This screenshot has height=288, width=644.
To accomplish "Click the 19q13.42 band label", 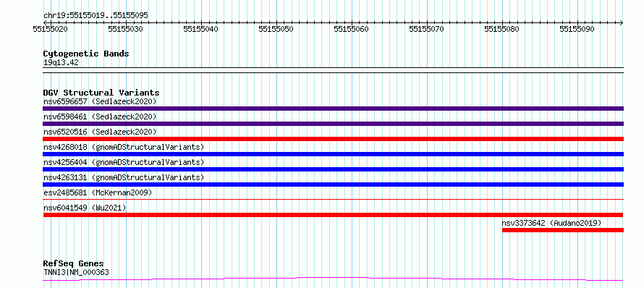I will tap(61, 62).
